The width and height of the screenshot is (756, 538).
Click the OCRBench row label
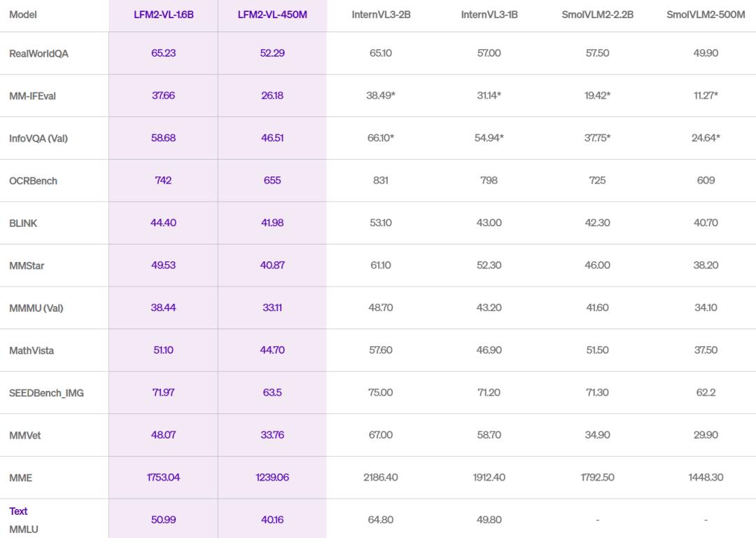33,181
